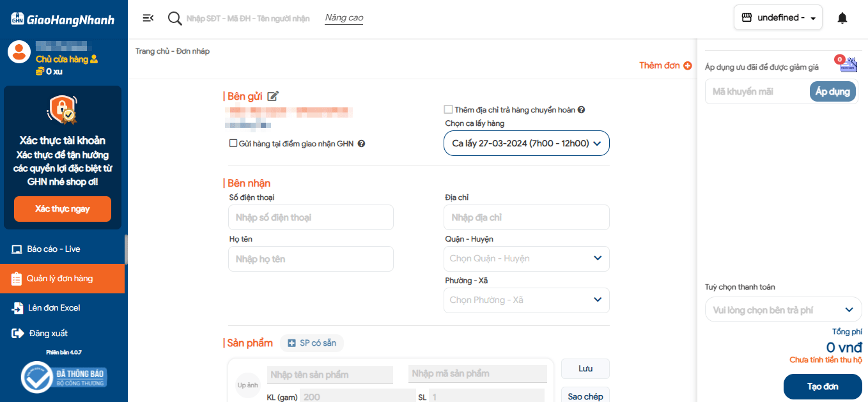The width and height of the screenshot is (868, 402).
Task: Open payment payer selection dropdown
Action: 783,310
